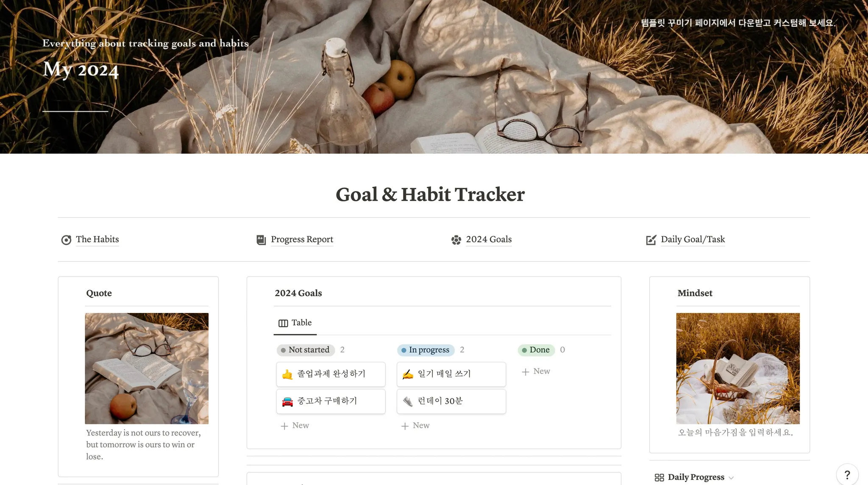This screenshot has width=868, height=485.
Task: Open the Progress Report page link
Action: point(302,239)
